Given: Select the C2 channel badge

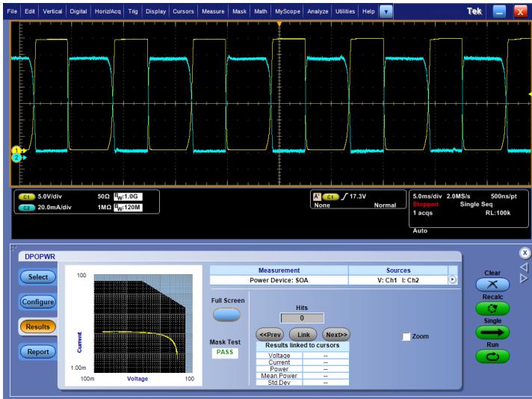Looking at the screenshot, I should [26, 208].
